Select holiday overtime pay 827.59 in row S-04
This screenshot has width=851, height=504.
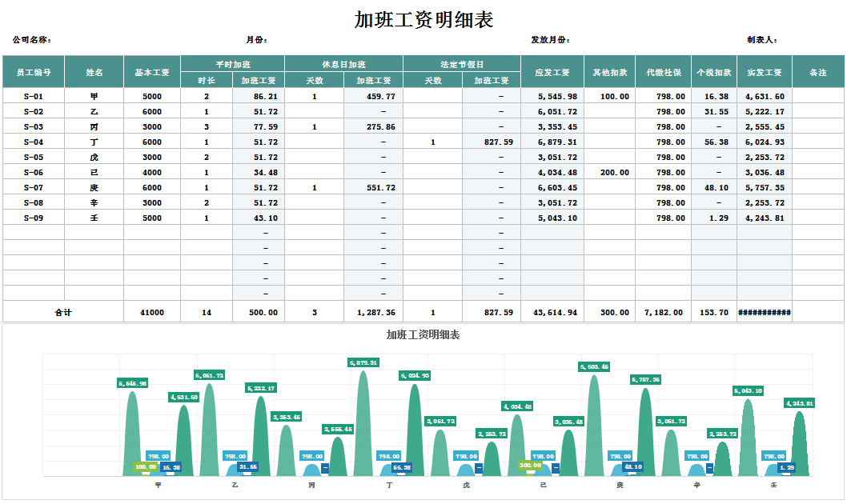pyautogui.click(x=492, y=142)
